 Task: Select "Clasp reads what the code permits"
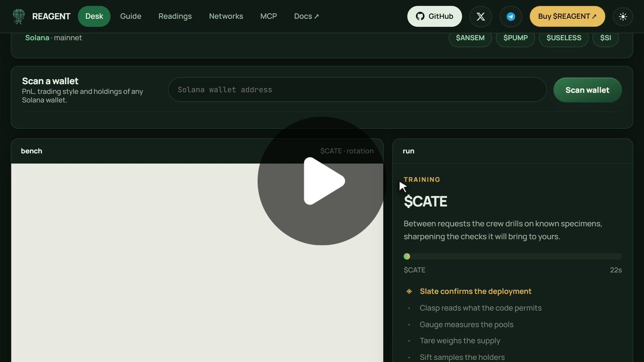click(480, 308)
